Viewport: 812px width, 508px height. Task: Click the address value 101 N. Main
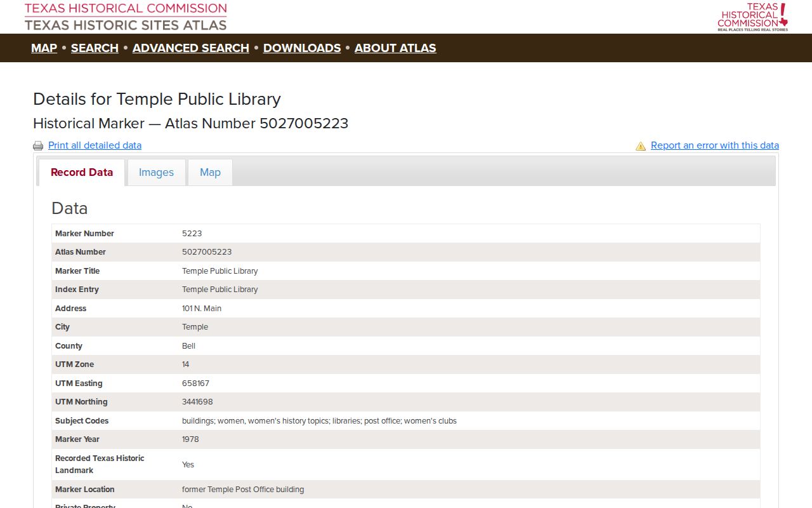point(202,309)
